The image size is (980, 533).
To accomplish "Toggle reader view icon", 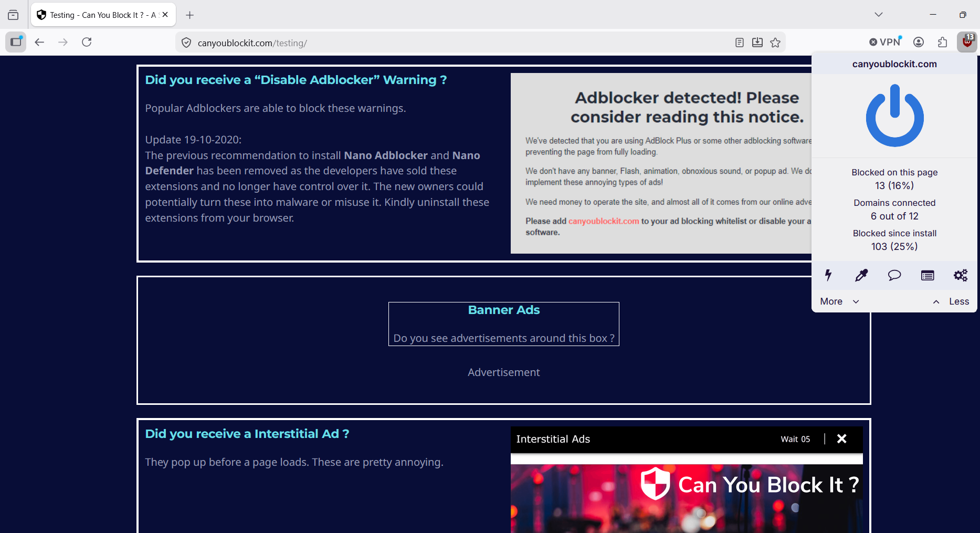I will 740,43.
